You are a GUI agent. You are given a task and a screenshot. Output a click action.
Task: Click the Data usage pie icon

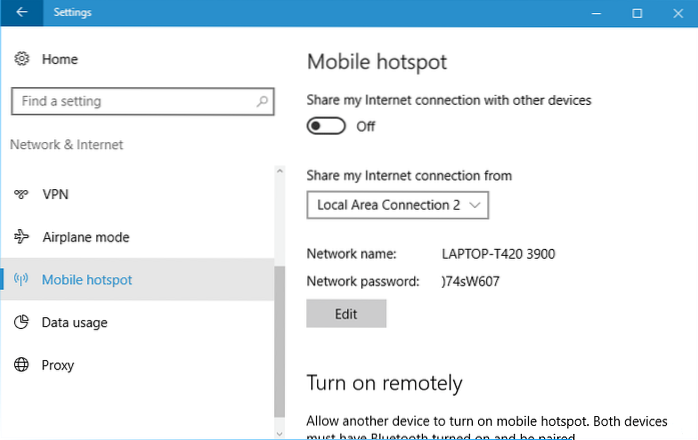click(22, 322)
